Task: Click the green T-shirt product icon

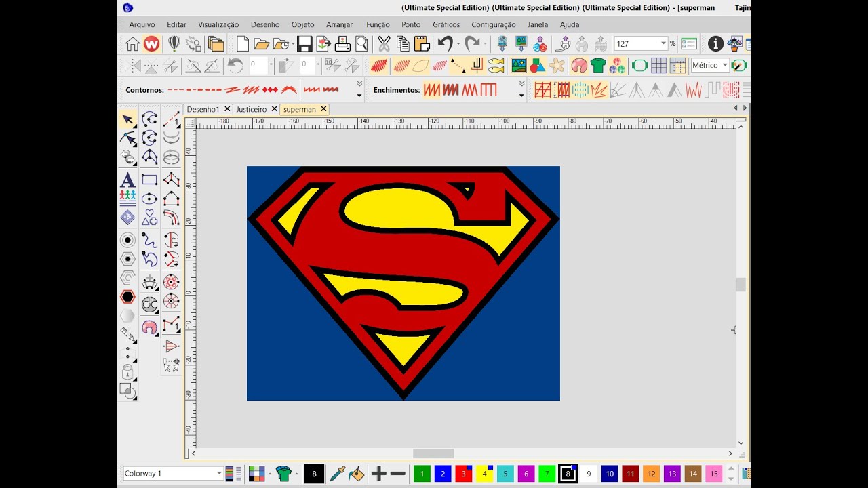Action: point(597,66)
